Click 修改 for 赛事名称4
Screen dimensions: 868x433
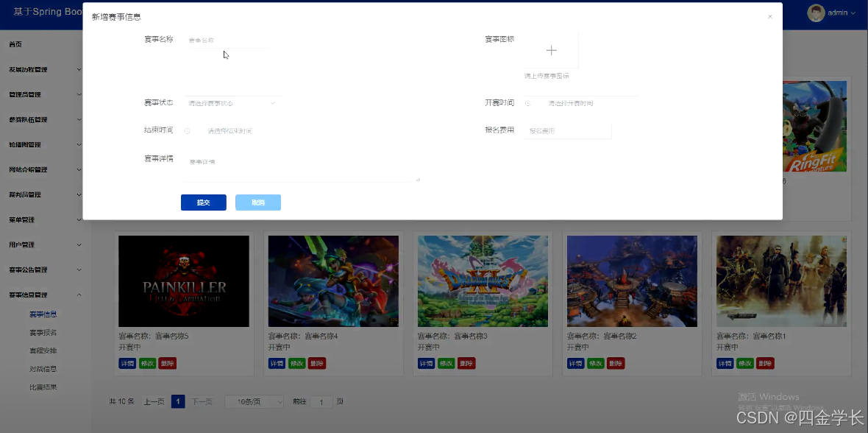[x=296, y=363]
